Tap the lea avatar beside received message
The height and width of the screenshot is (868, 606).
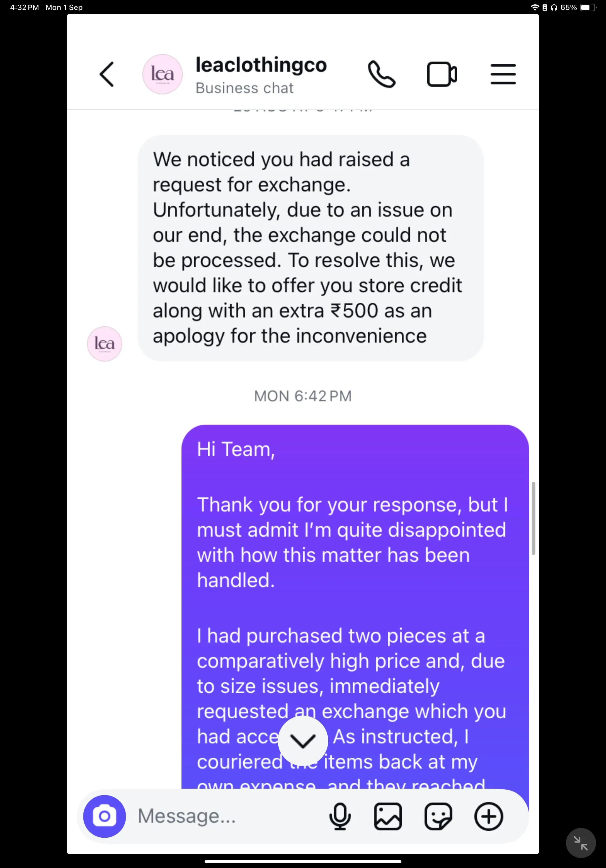[104, 344]
